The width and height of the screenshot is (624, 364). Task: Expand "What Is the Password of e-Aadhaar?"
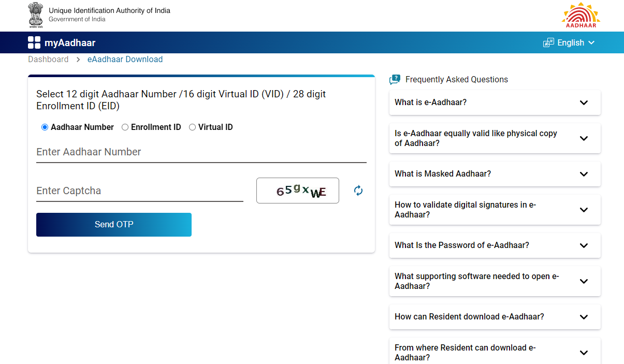pos(495,245)
